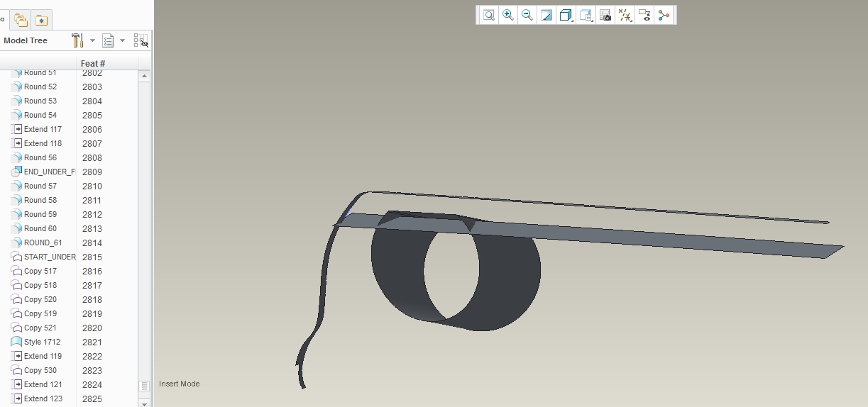
Task: Toggle the datum display filters
Action: (x=625, y=15)
